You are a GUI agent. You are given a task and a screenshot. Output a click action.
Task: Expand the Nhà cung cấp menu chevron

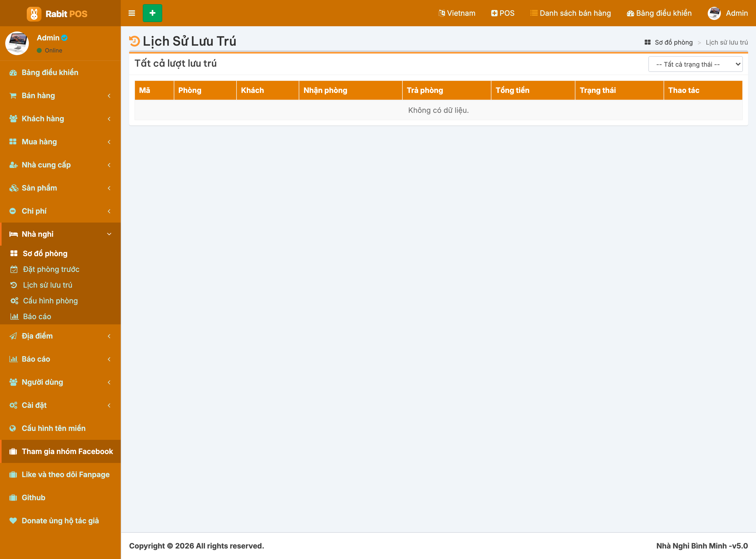coord(109,165)
